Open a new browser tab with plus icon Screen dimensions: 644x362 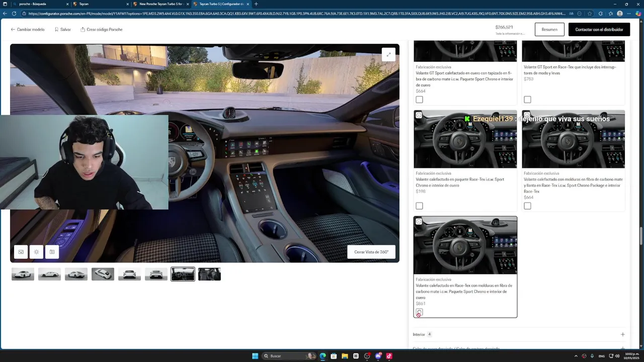tap(256, 4)
